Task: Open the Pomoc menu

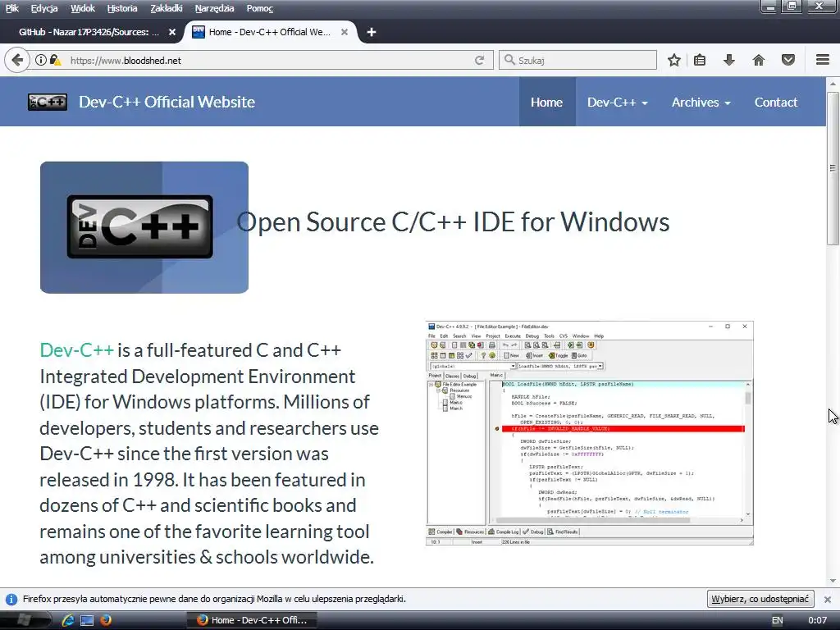Action: (x=260, y=8)
